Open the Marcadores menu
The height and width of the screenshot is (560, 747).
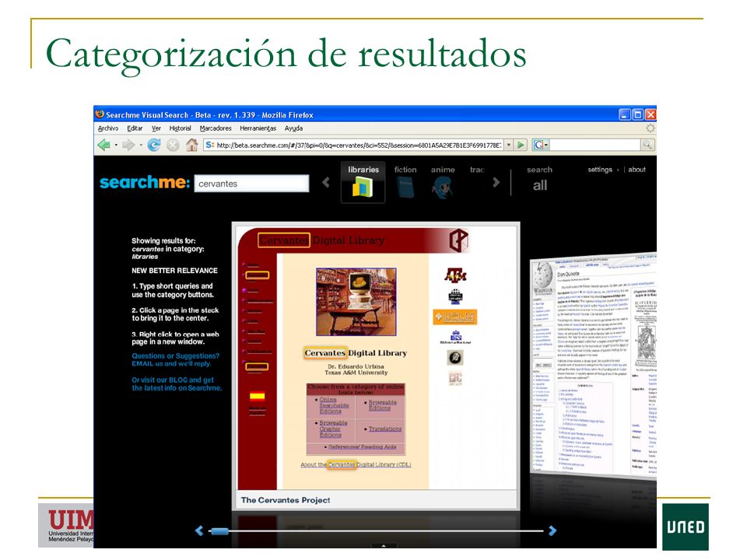pos(216,128)
